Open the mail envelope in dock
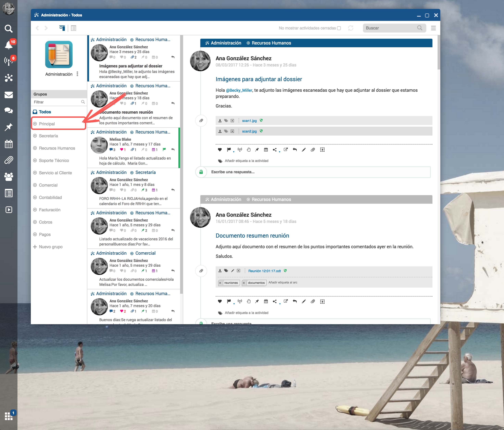The height and width of the screenshot is (430, 504). coord(9,95)
